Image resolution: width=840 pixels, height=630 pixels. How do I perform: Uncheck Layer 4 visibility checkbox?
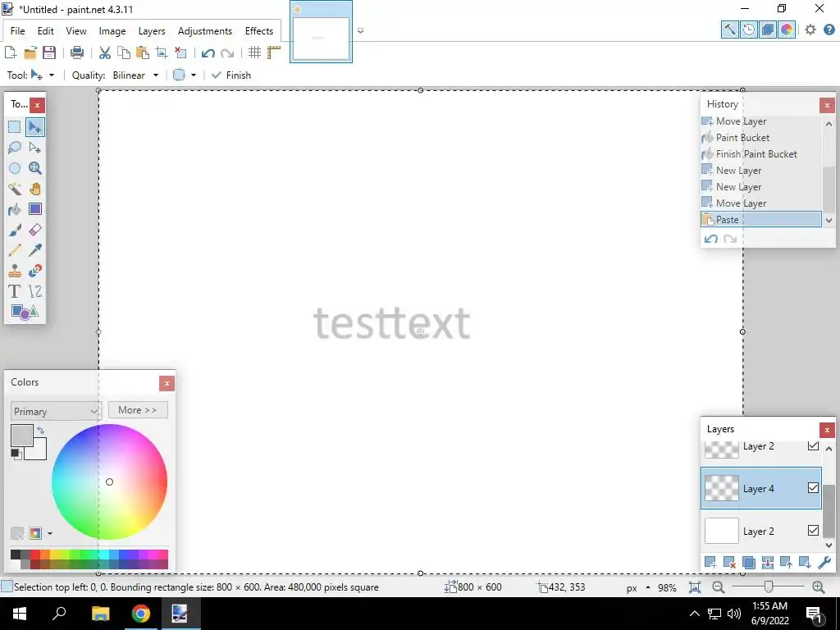(813, 488)
